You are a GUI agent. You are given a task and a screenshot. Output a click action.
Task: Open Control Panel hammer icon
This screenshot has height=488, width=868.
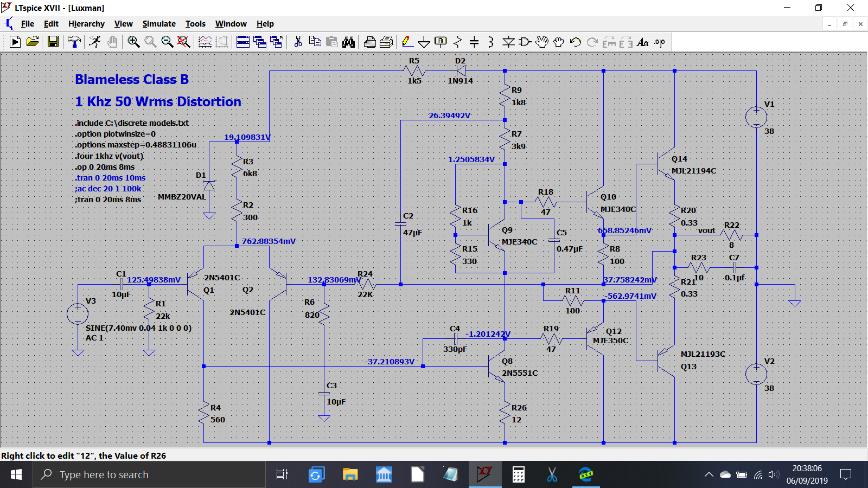(x=74, y=42)
